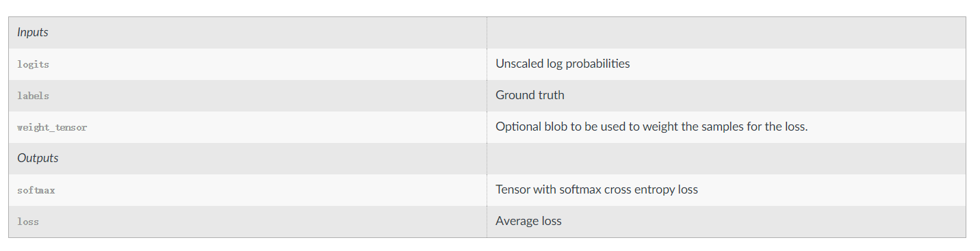Click the Outputs header cell
Viewport: 980px width, 251px height.
point(248,158)
